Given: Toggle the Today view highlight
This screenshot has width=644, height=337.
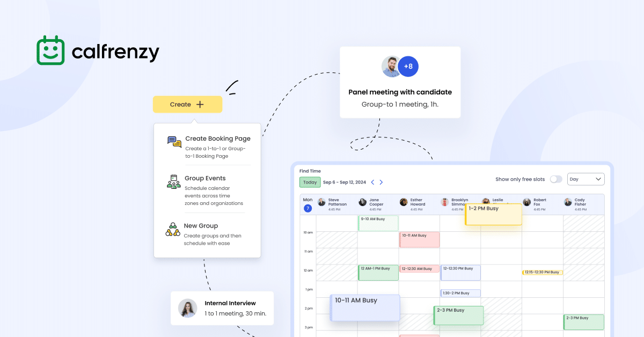Looking at the screenshot, I should click(310, 182).
